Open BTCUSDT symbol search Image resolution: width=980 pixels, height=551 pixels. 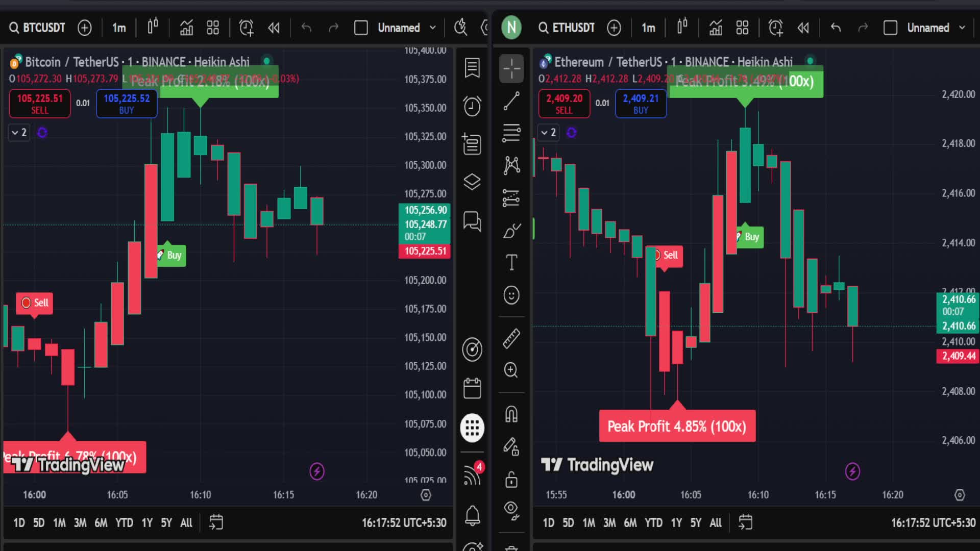[37, 28]
